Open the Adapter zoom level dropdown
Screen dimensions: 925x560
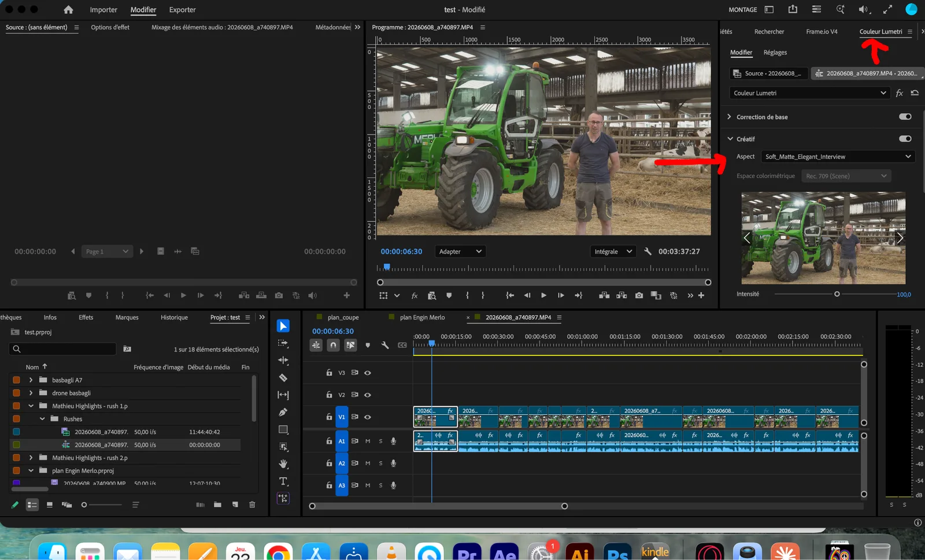(460, 251)
